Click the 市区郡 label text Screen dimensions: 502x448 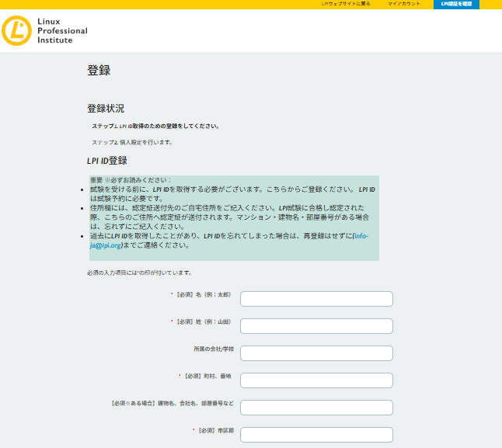(x=214, y=430)
